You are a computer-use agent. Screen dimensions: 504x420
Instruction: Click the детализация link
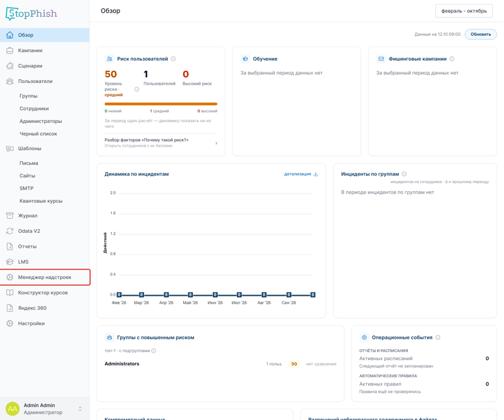coord(298,174)
